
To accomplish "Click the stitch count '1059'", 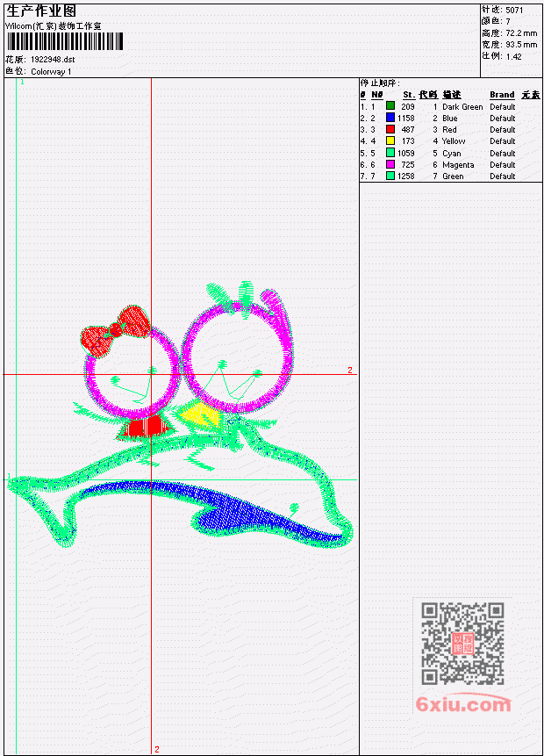I will tap(406, 154).
